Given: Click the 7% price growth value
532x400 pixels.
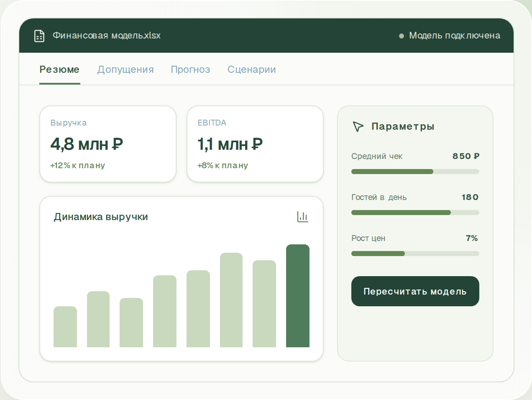Looking at the screenshot, I should pos(472,238).
